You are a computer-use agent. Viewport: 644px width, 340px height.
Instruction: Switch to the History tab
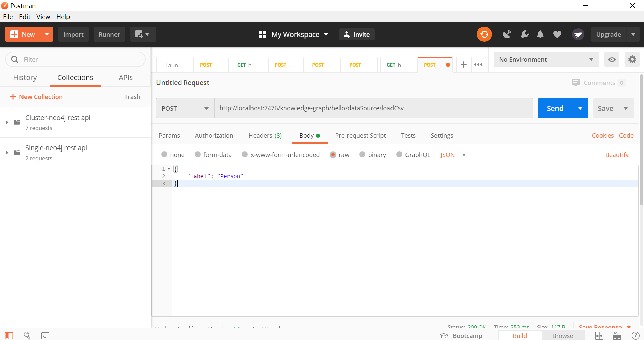[25, 77]
